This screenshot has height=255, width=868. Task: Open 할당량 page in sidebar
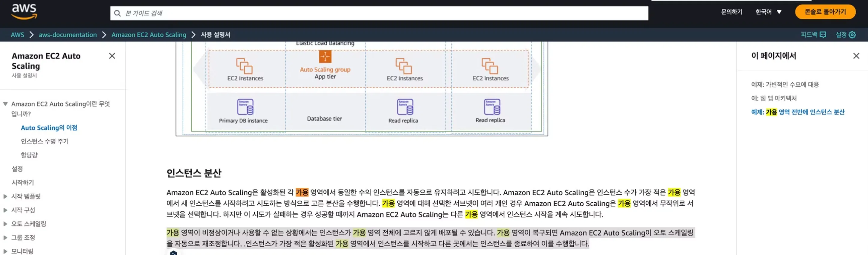29,155
